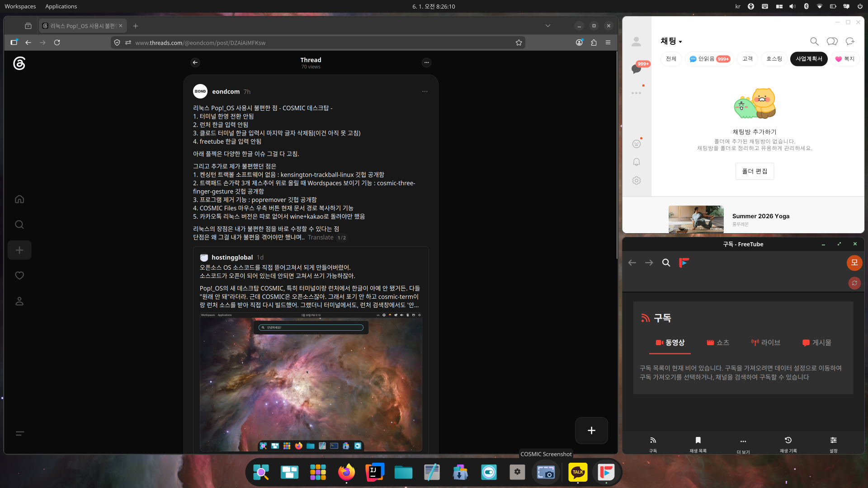Open Firefox View from the tab bar

pyautogui.click(x=28, y=26)
